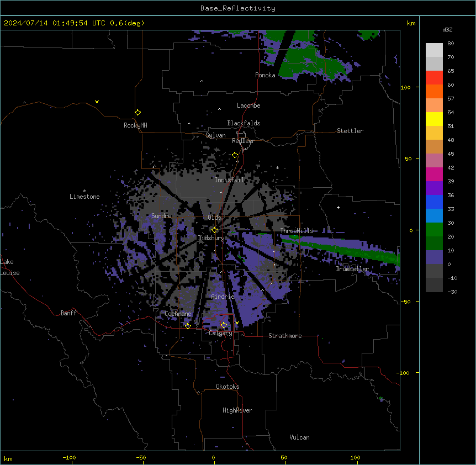Select the lightest gray 70-80 dBZ swatch
476x465 pixels.
coord(434,50)
